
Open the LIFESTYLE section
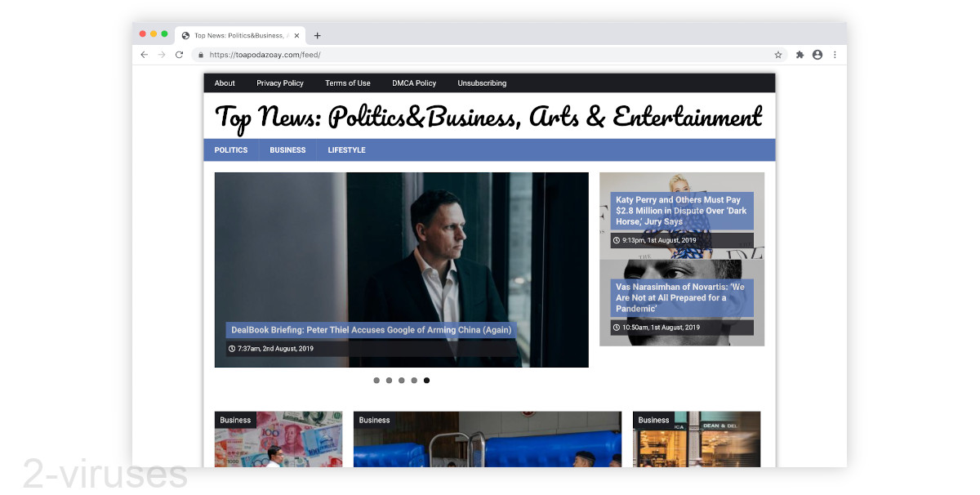click(x=346, y=149)
